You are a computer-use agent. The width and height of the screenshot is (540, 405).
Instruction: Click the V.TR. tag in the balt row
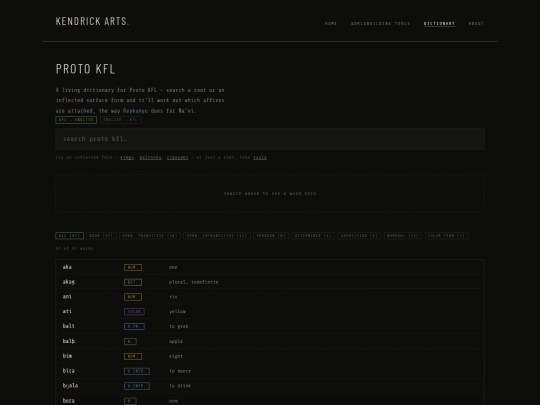[x=134, y=326]
